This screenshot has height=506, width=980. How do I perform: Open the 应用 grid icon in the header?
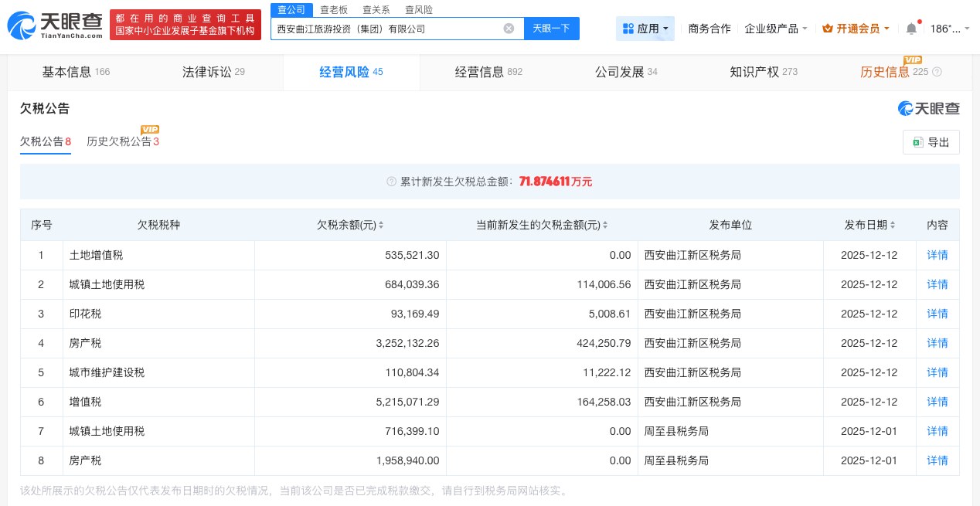click(629, 29)
